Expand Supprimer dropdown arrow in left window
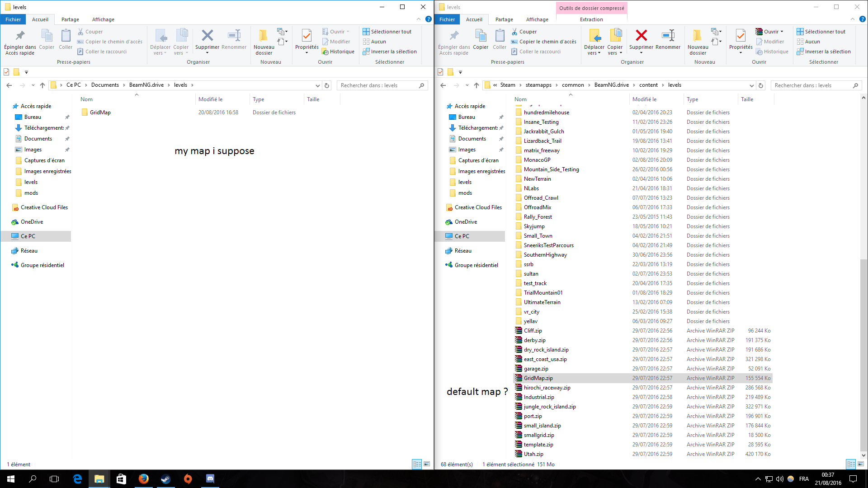The width and height of the screenshot is (868, 488). 207,53
